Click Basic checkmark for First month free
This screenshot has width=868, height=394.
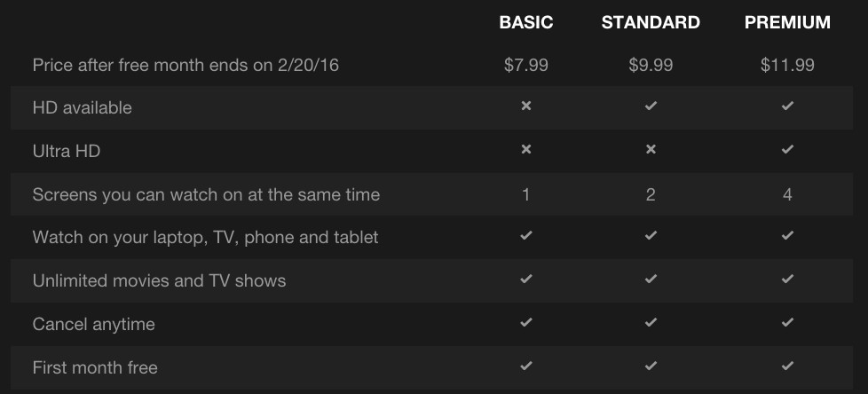pos(526,366)
